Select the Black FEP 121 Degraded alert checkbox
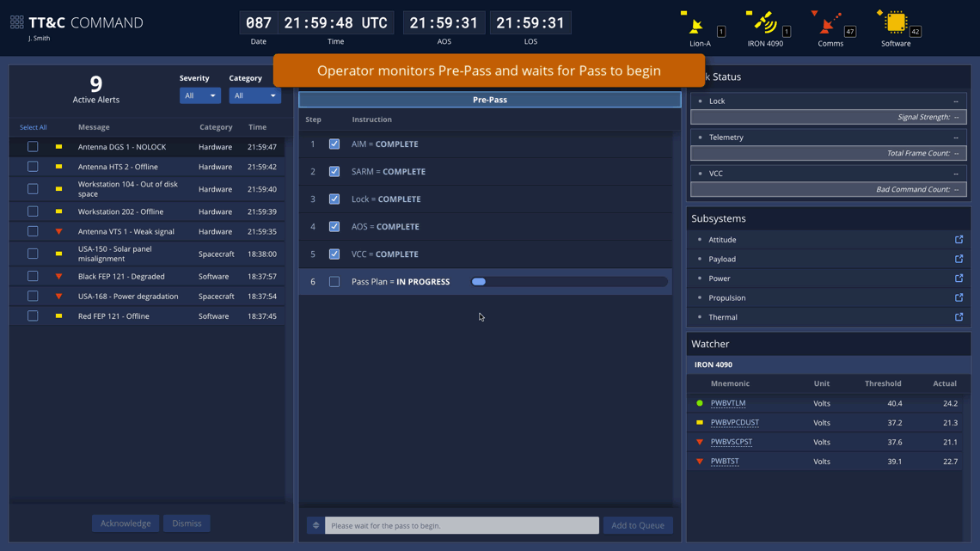The height and width of the screenshot is (551, 980). point(33,277)
